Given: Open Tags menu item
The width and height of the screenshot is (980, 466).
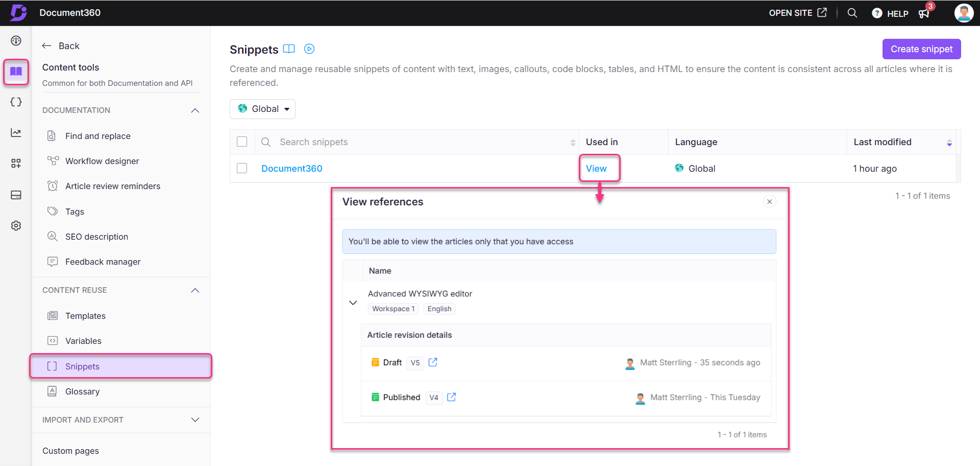Looking at the screenshot, I should 75,212.
